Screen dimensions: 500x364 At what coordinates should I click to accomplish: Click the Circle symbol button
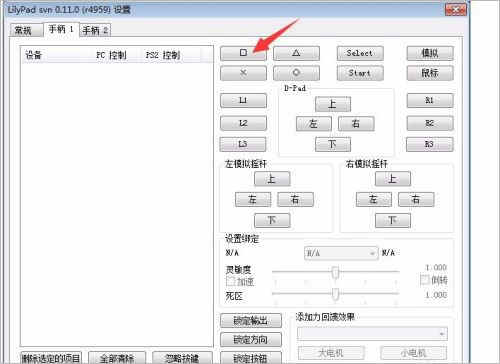tap(296, 73)
